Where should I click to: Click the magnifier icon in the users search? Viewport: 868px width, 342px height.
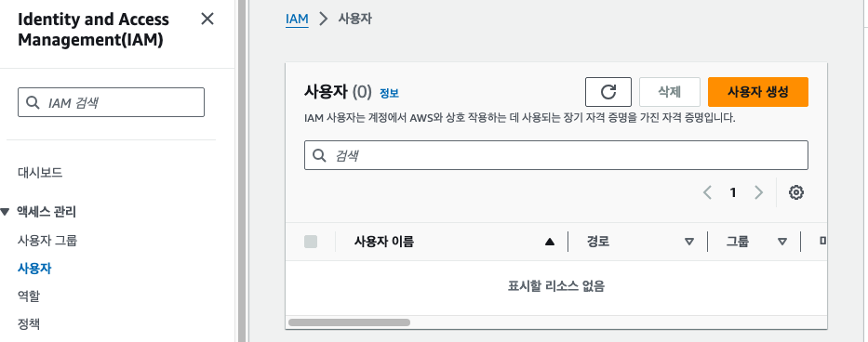319,155
